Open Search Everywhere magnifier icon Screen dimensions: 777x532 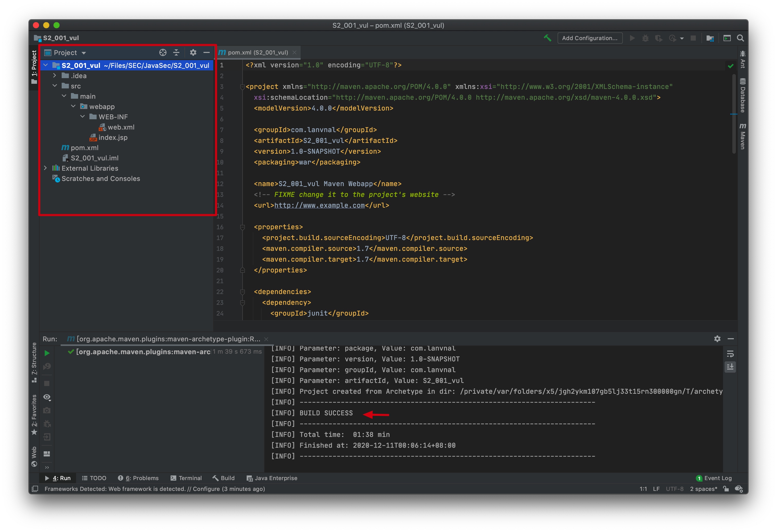pyautogui.click(x=740, y=38)
